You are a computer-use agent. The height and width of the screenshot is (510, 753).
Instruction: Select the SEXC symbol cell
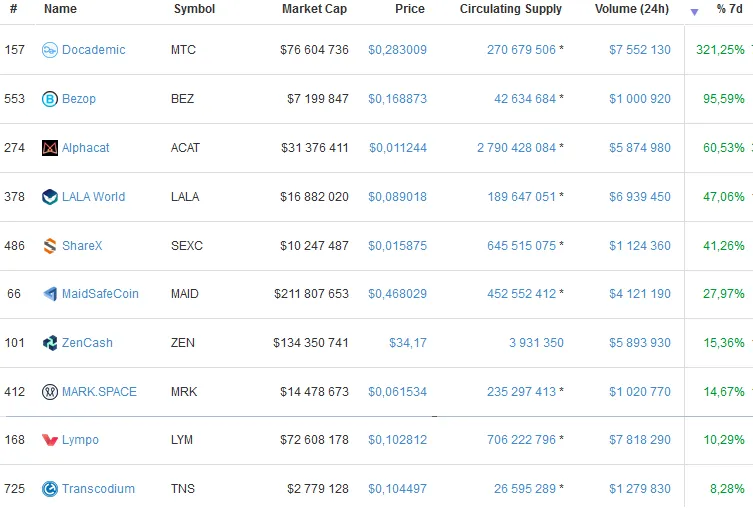pos(187,246)
